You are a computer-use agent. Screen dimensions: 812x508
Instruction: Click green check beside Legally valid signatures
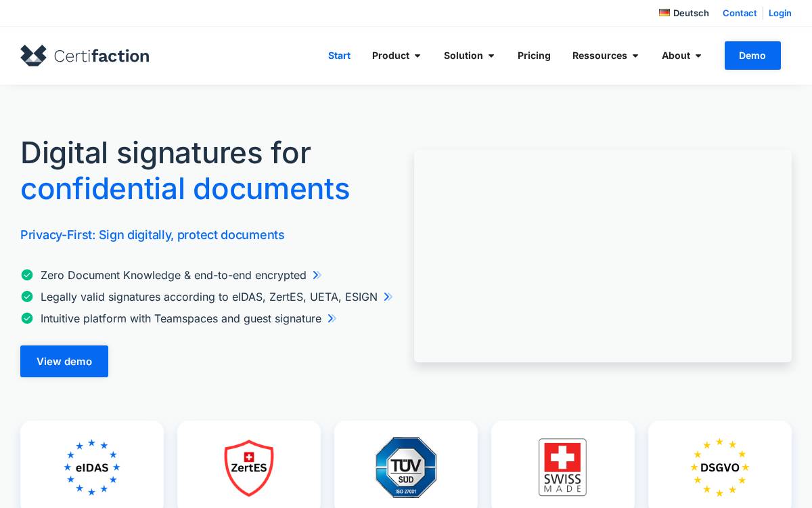click(x=27, y=297)
